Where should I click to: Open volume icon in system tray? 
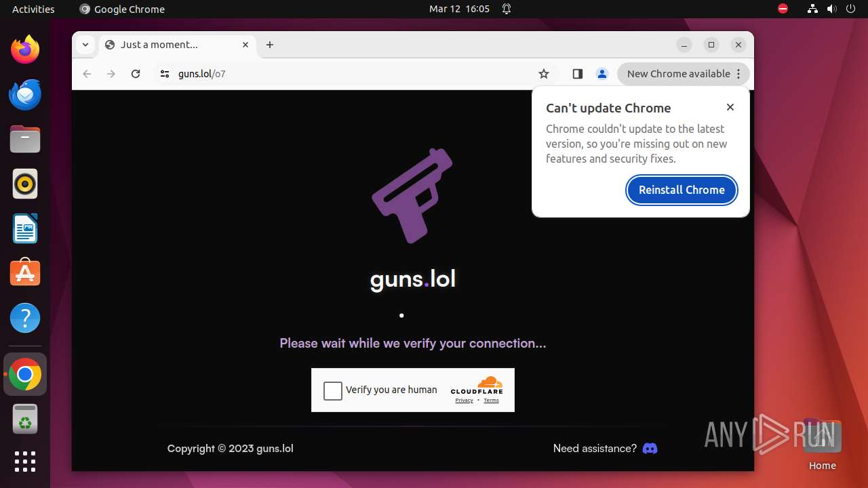point(831,9)
